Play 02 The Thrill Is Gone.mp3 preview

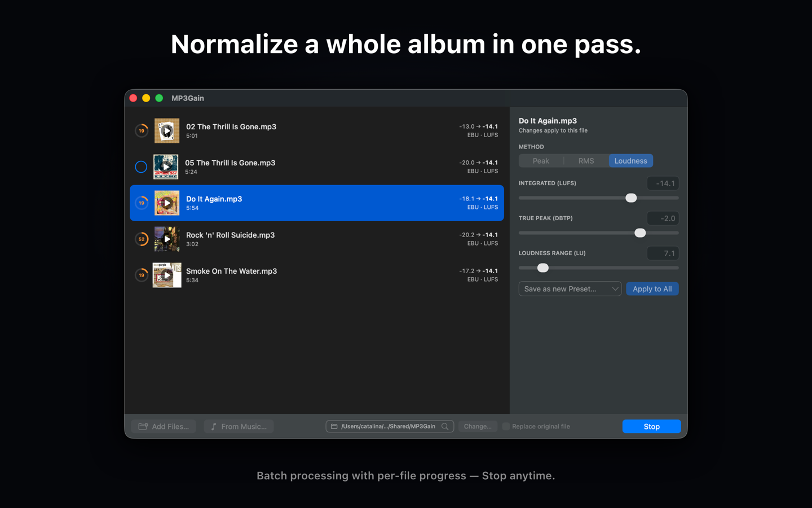pos(167,131)
